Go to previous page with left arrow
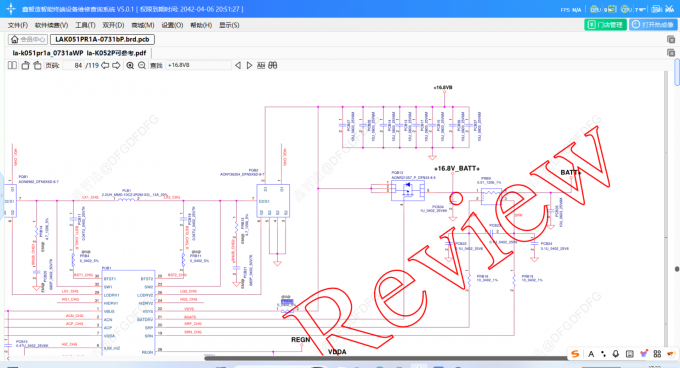The width and height of the screenshot is (680, 368). coord(105,65)
